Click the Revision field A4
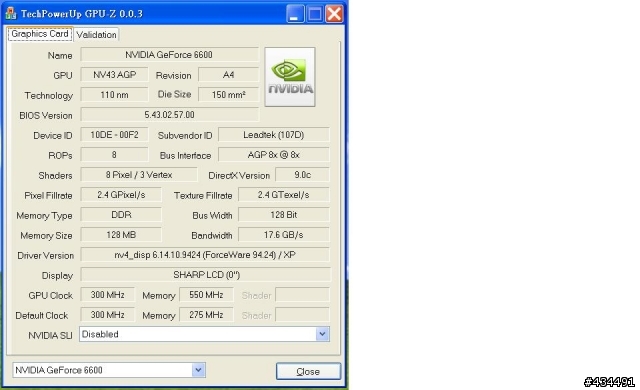The height and width of the screenshot is (390, 640). pos(229,75)
